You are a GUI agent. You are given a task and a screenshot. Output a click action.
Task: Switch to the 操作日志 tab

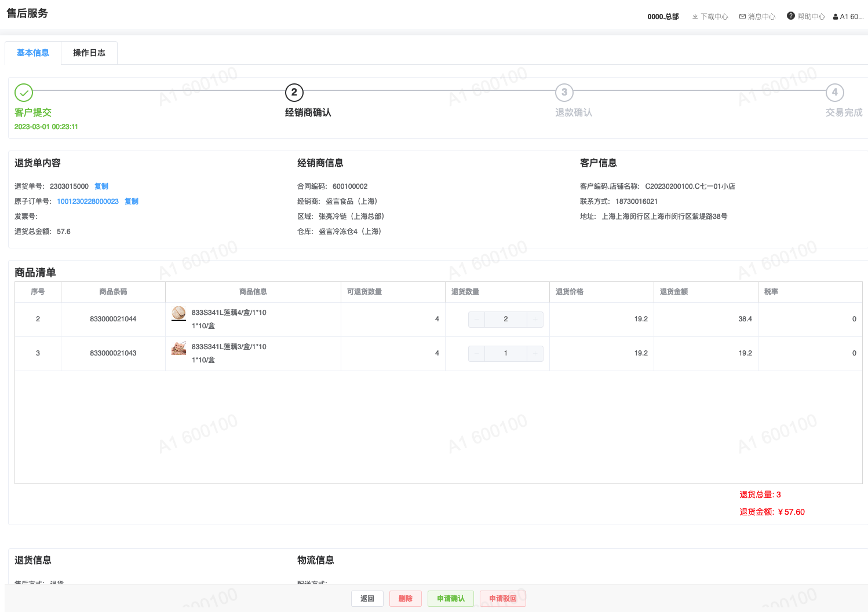tap(89, 53)
